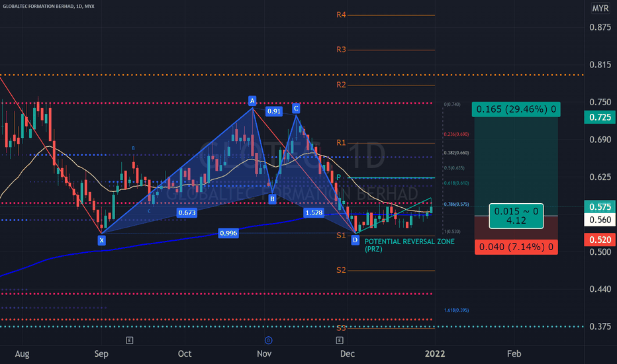Select the R2 pivot label
The width and height of the screenshot is (617, 364).
[341, 85]
